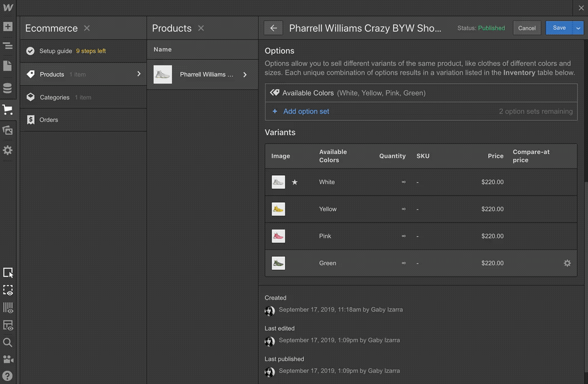588x384 pixels.
Task: Select the Pink variant name
Action: (325, 236)
